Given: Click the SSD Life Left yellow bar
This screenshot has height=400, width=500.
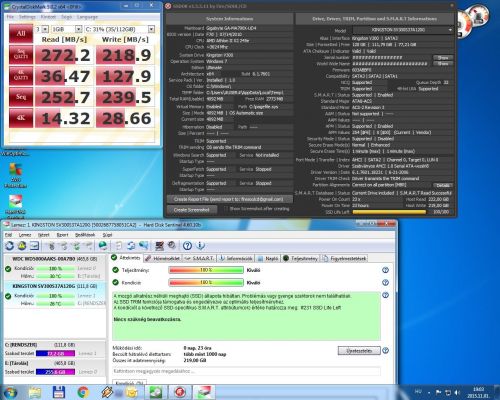Looking at the screenshot, I should 389,212.
